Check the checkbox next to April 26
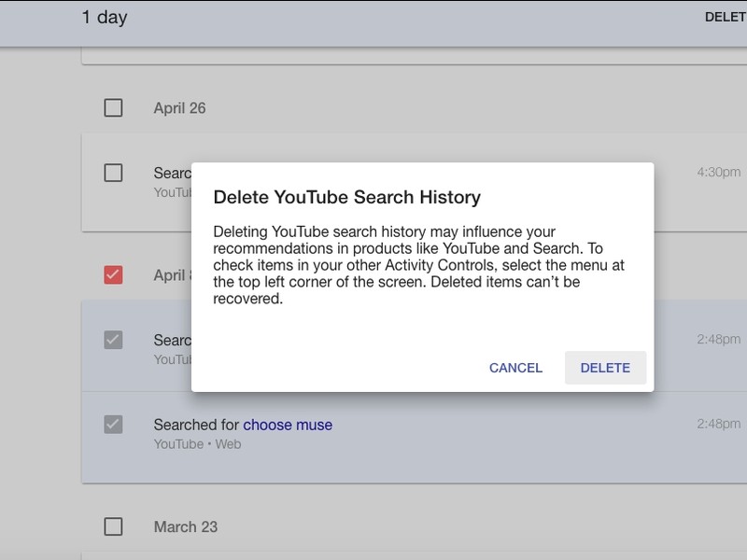The height and width of the screenshot is (560, 747). pyautogui.click(x=115, y=107)
